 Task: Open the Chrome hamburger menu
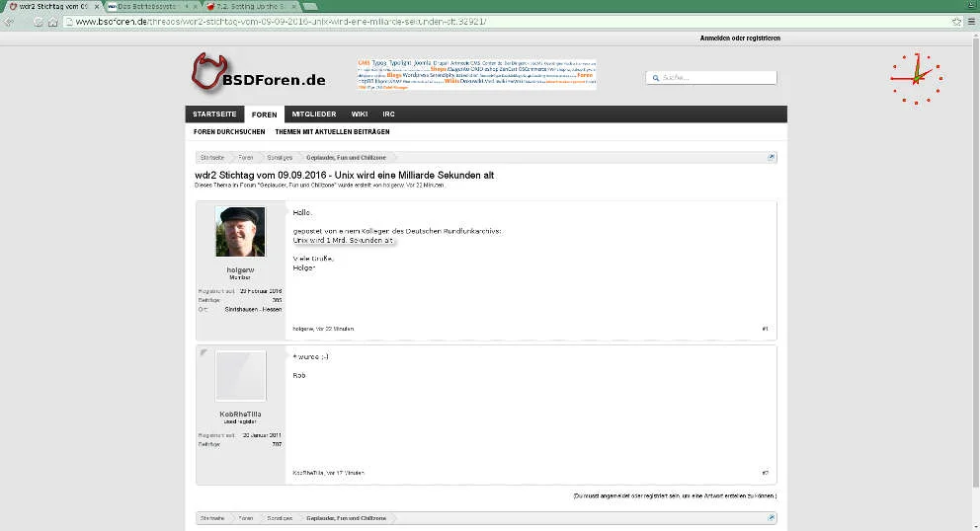[x=971, y=22]
